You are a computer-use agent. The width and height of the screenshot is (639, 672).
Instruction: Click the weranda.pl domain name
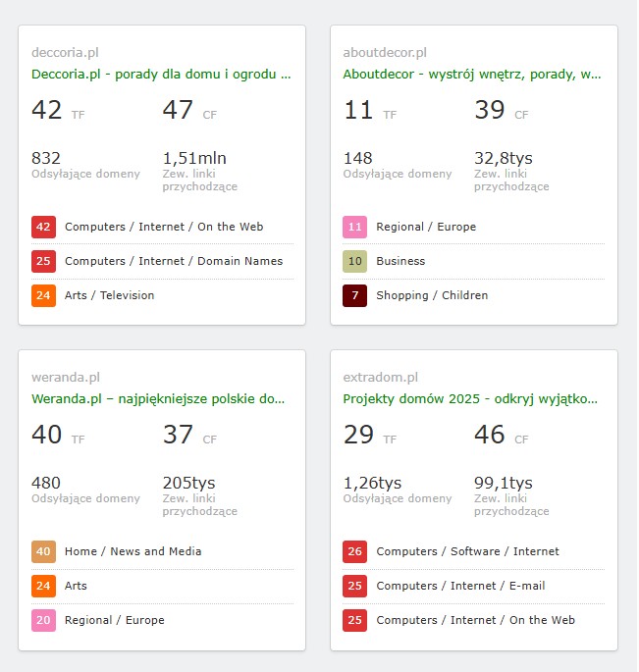(66, 377)
